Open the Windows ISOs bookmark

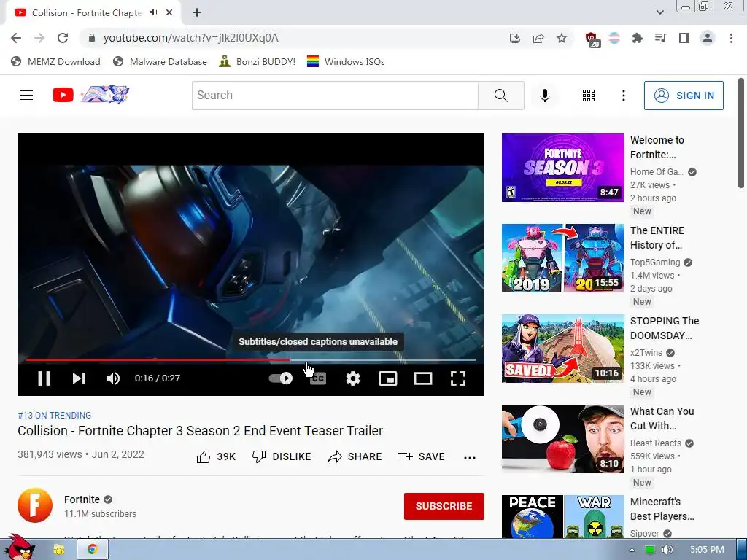pyautogui.click(x=346, y=62)
